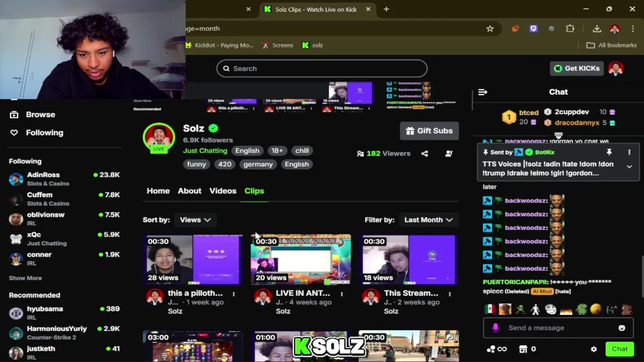Open the KickBot bookmark
Image resolution: width=644 pixels, height=362 pixels.
pos(220,45)
